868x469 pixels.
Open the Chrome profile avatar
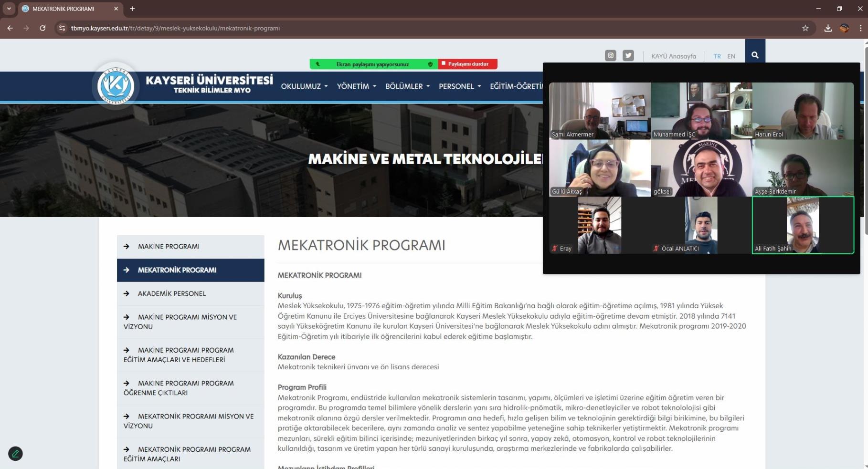[x=844, y=28]
